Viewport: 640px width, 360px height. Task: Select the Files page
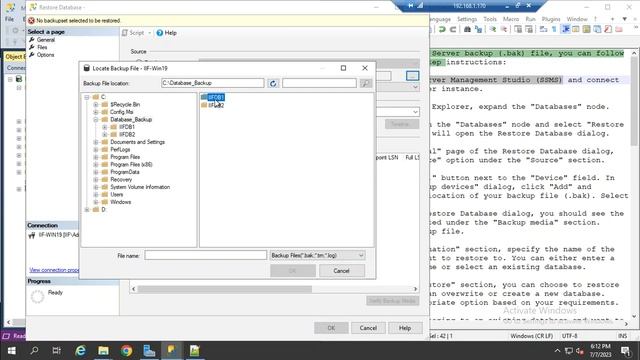[42, 47]
